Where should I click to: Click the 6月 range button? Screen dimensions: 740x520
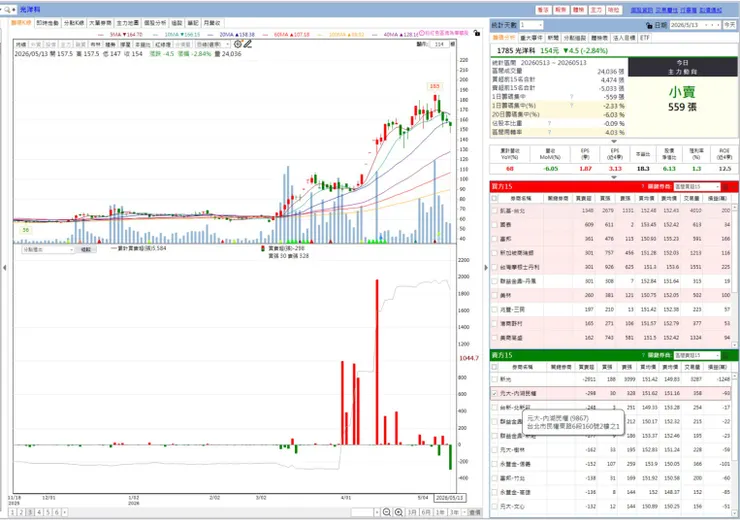point(426,512)
